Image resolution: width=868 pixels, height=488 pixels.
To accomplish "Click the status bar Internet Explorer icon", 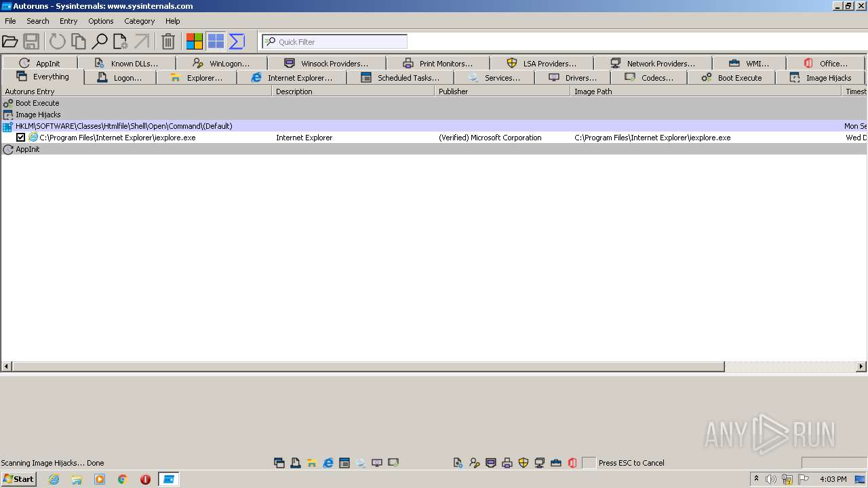I will [328, 463].
